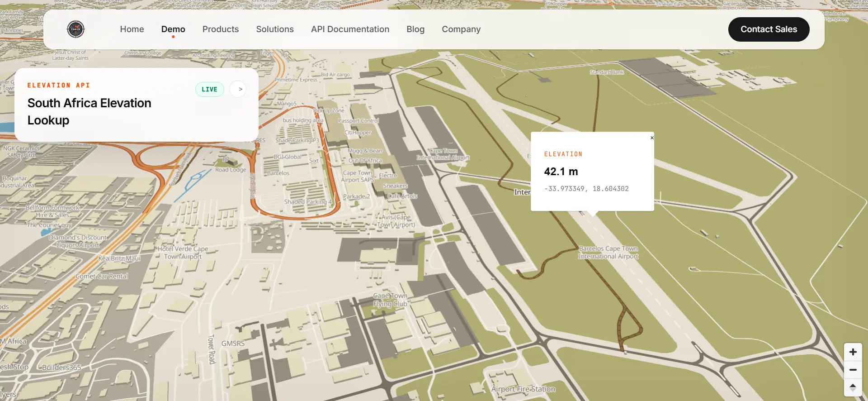Open the Blog page
The image size is (868, 401).
point(415,29)
